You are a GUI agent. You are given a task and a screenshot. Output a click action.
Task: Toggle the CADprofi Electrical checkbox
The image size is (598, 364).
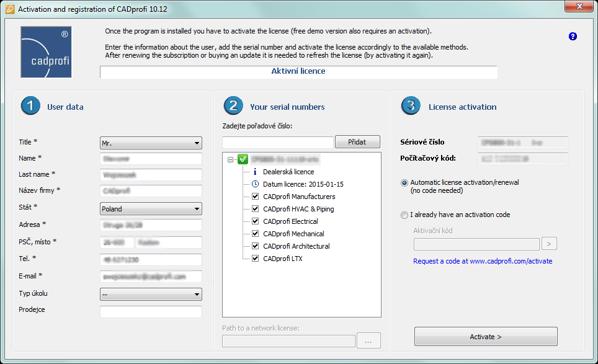click(255, 221)
